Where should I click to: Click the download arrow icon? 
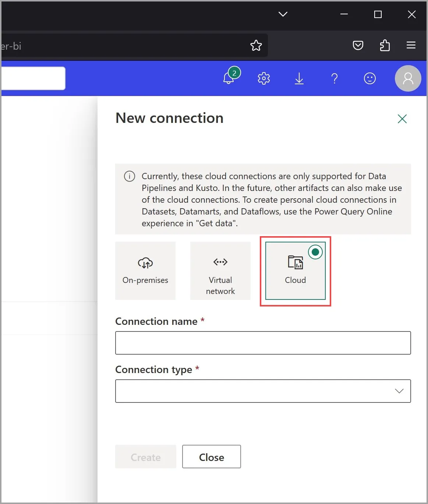pos(299,78)
